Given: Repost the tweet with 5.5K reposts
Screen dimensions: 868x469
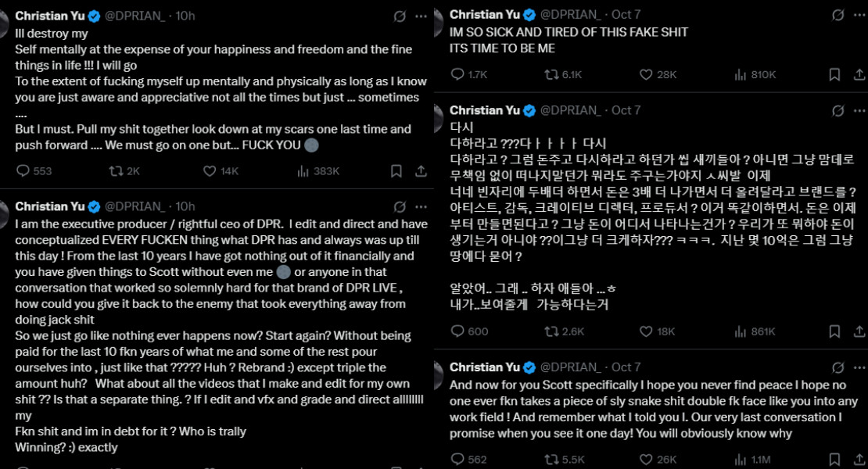Looking at the screenshot, I should pyautogui.click(x=551, y=460).
